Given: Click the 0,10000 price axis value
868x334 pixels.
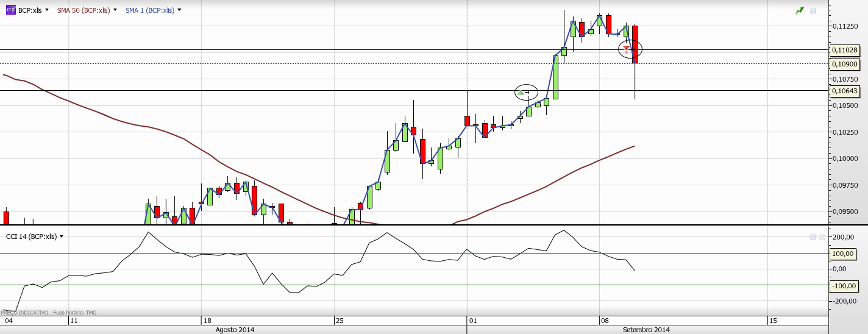Looking at the screenshot, I should [845, 158].
